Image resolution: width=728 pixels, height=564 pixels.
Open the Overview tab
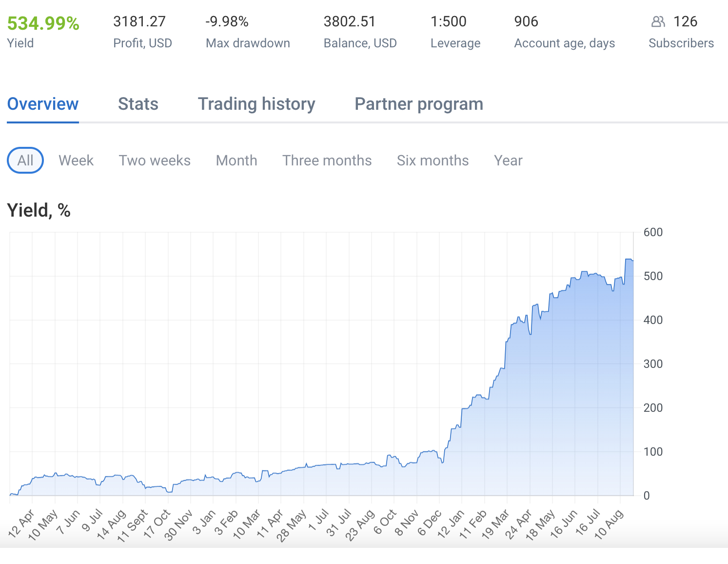tap(43, 104)
